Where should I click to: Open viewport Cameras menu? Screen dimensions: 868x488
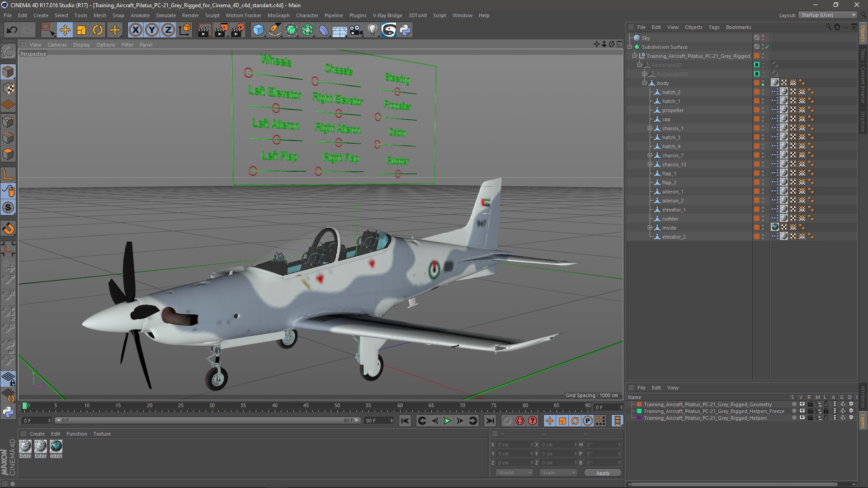tap(57, 45)
